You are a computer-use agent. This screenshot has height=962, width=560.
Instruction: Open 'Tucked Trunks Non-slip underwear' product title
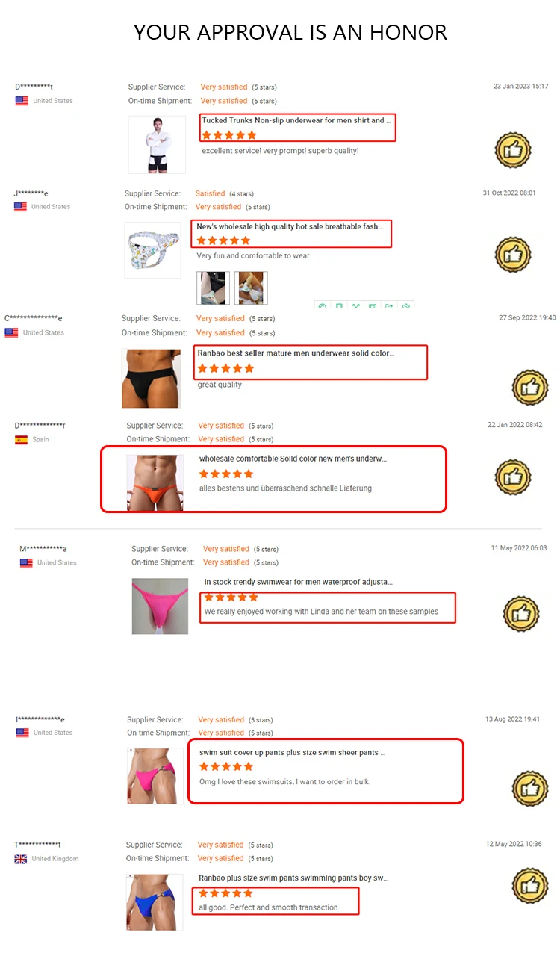(x=296, y=120)
